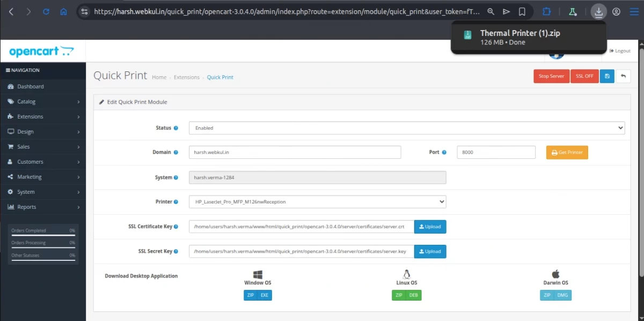Open the browser downloads panel

[x=598, y=11]
